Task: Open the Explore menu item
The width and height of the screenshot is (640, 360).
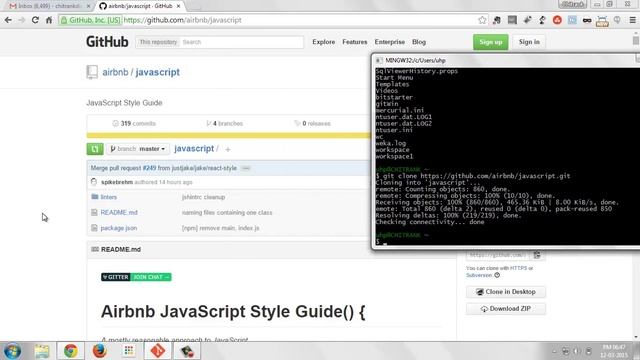Action: (324, 42)
